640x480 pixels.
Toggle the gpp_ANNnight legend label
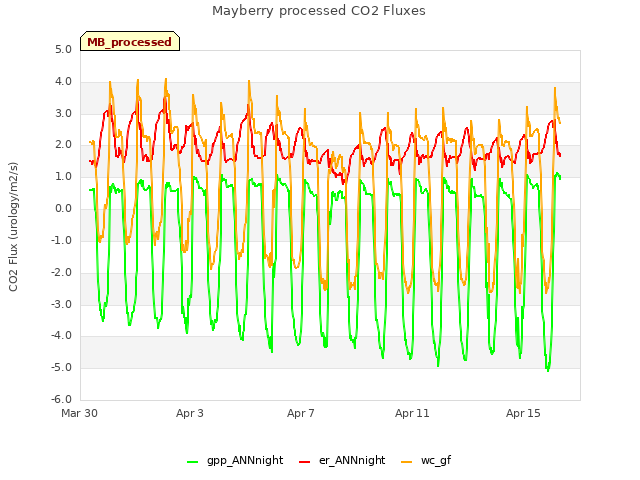pyautogui.click(x=245, y=460)
